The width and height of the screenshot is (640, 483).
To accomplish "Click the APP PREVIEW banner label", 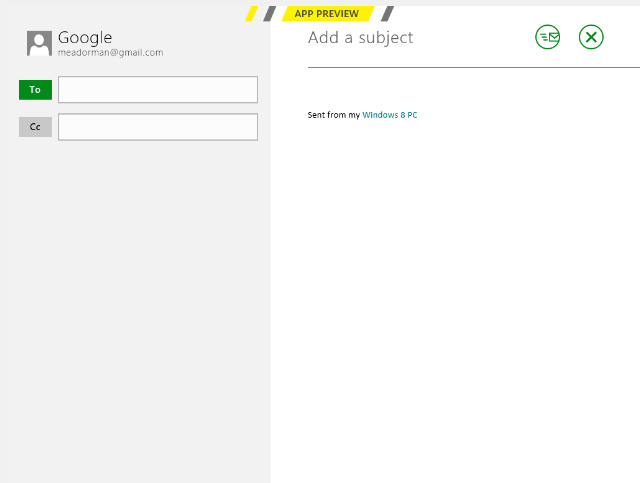I will [x=326, y=14].
